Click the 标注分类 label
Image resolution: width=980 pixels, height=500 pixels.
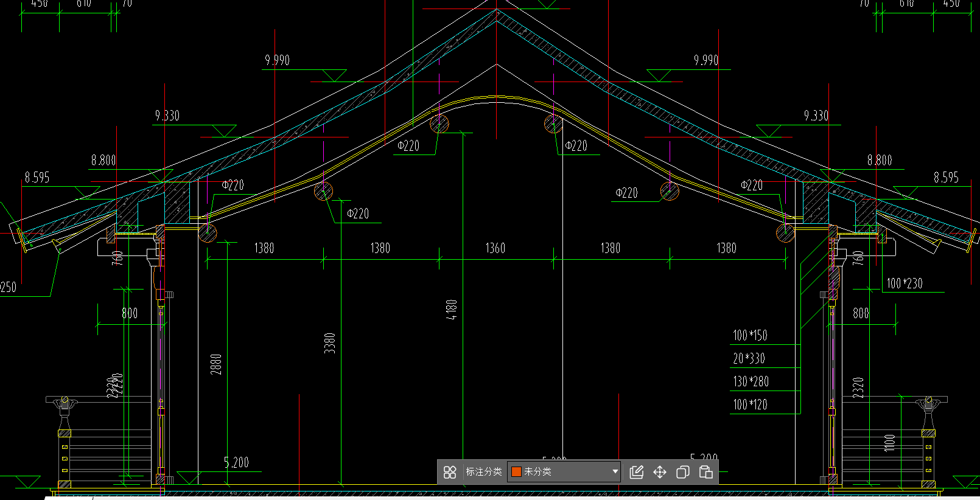484,471
